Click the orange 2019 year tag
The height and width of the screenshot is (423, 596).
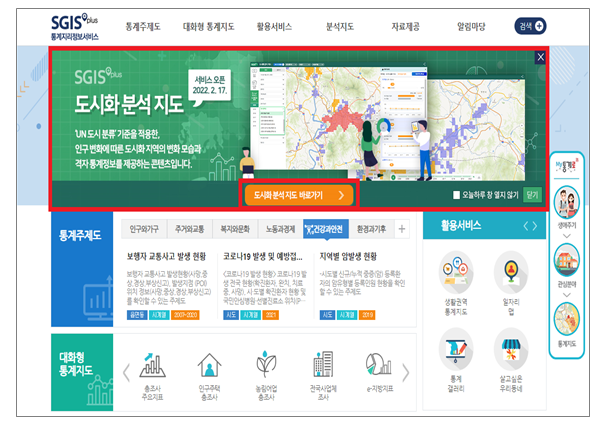[x=367, y=315]
